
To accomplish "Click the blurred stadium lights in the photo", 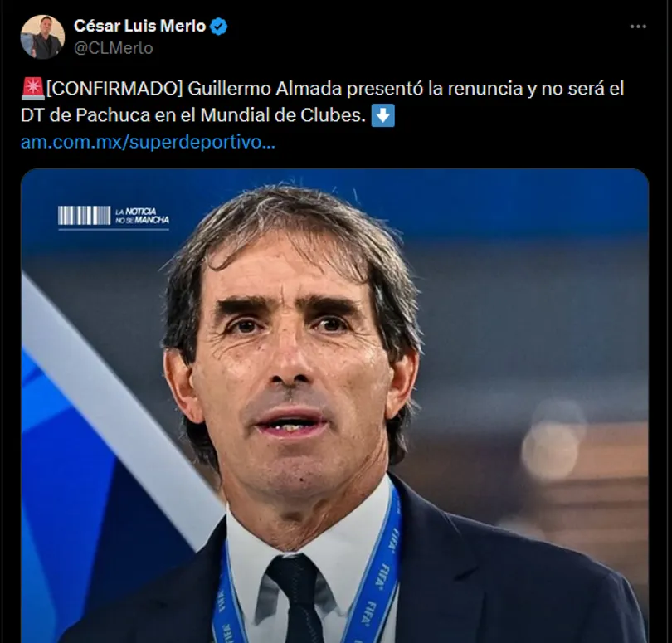I will (553, 441).
